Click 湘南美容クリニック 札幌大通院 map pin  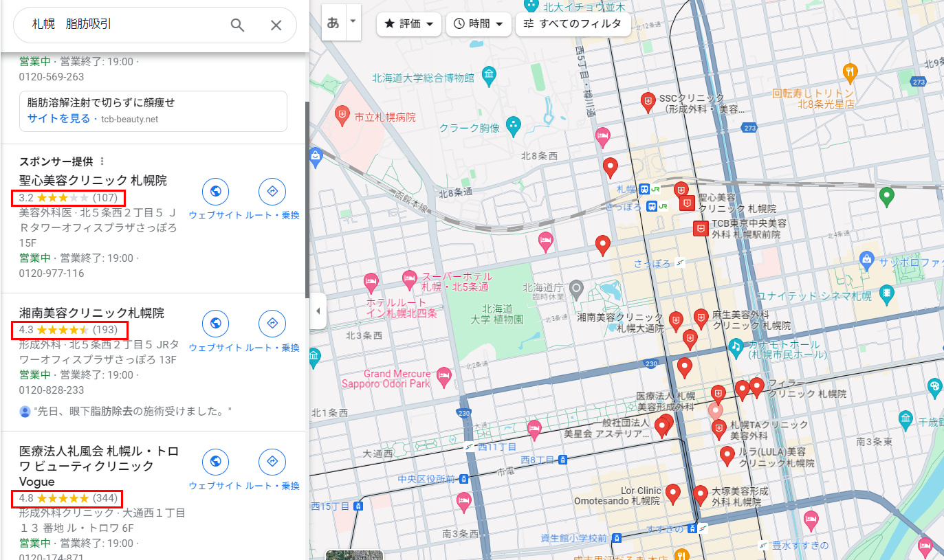676,320
